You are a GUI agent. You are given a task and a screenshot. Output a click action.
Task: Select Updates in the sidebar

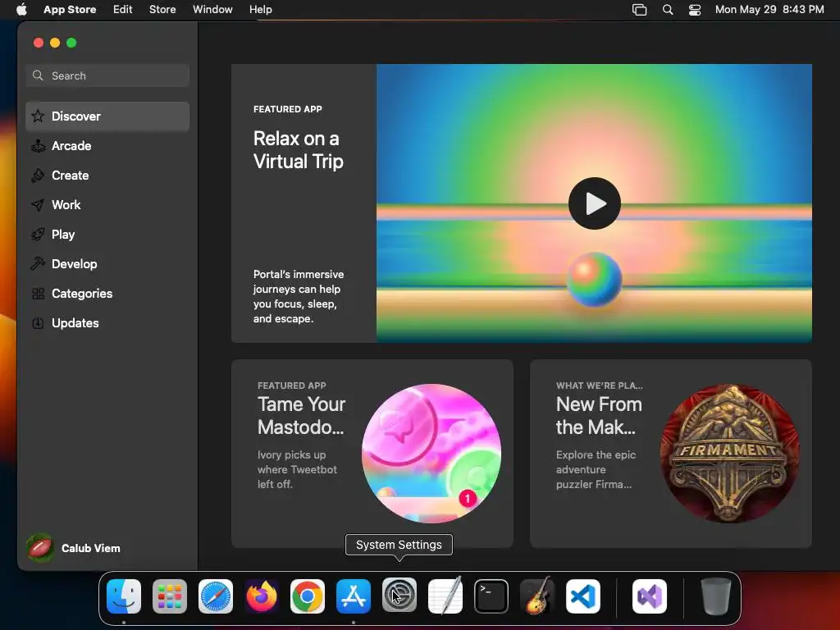click(x=107, y=323)
